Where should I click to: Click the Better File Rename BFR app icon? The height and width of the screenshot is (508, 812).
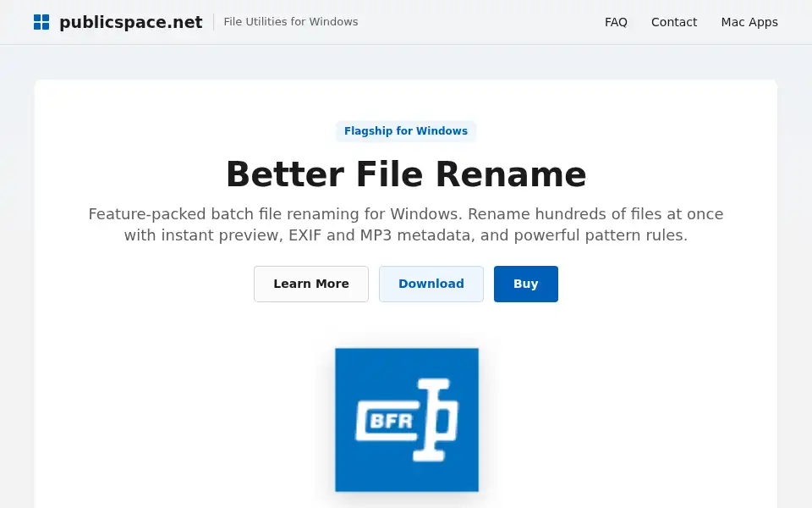407,420
